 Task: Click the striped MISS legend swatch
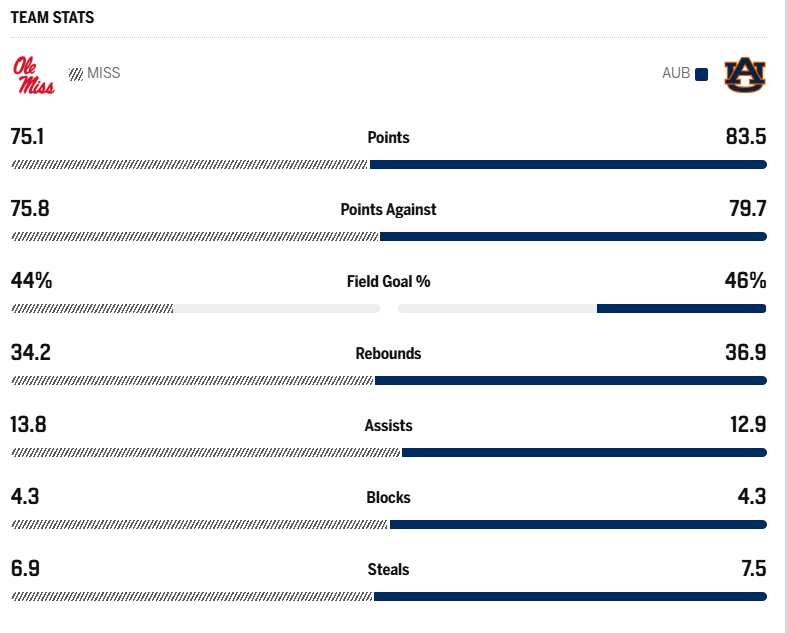click(x=76, y=74)
